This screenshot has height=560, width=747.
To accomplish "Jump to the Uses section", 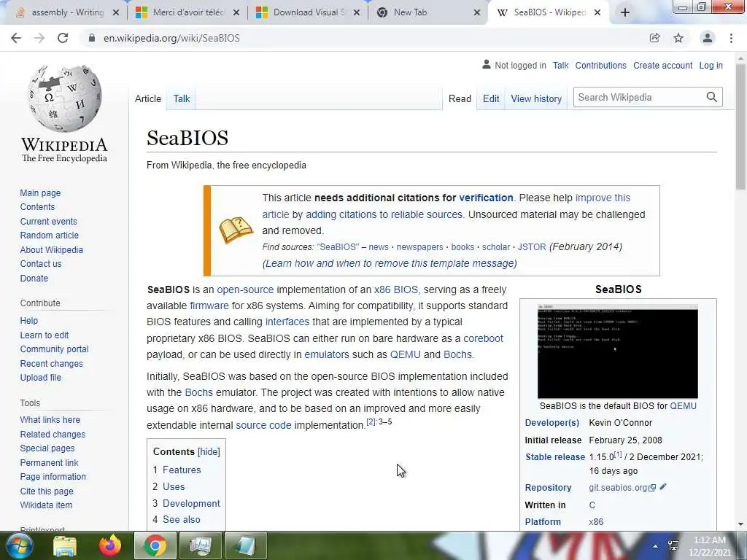I will (x=174, y=486).
